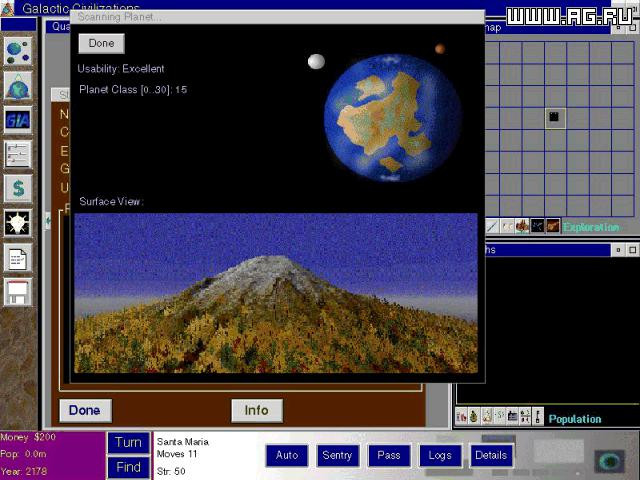Click the 'Money: $200' status text
Screen dimensions: 640x480
pos(28,437)
